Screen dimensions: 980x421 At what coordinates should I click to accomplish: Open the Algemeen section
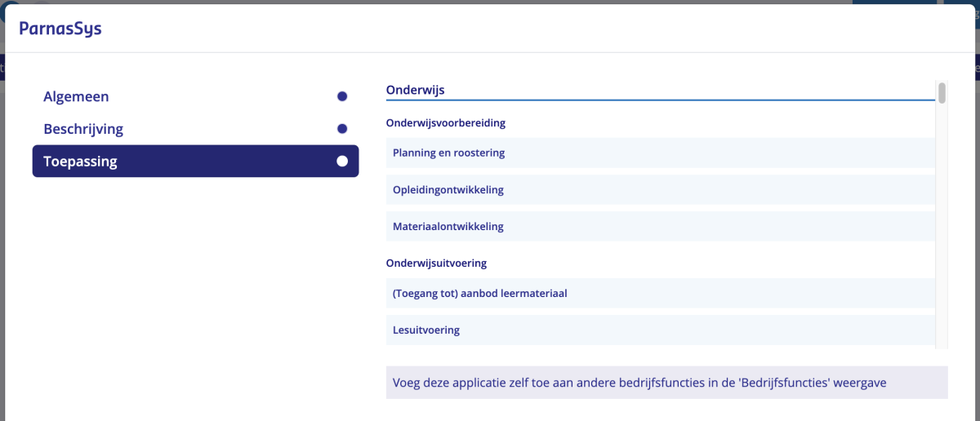[76, 96]
